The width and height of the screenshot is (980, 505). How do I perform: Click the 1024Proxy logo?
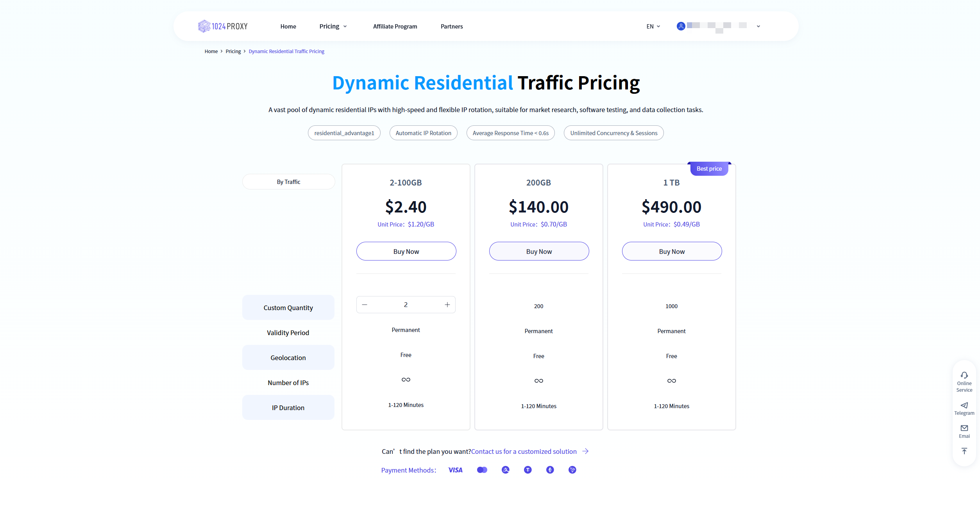click(x=223, y=26)
